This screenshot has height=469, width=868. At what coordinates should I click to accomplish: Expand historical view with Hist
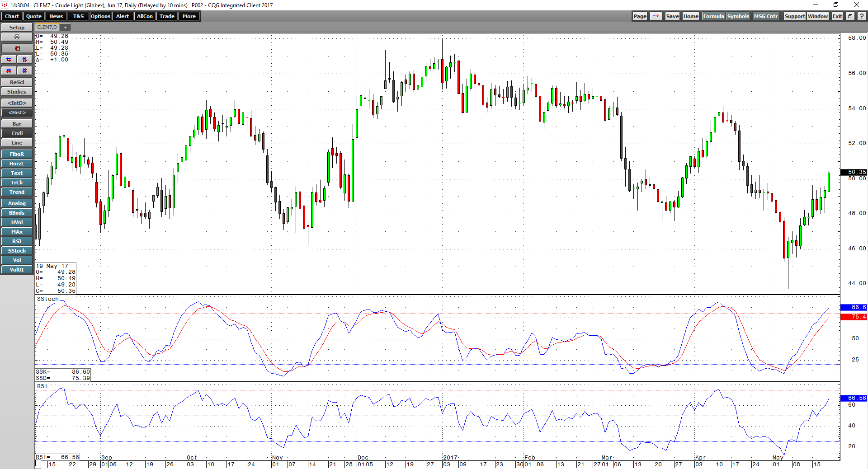(17, 113)
